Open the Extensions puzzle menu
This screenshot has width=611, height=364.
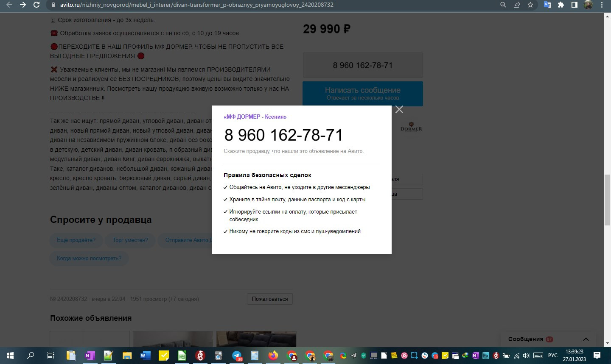(x=561, y=5)
